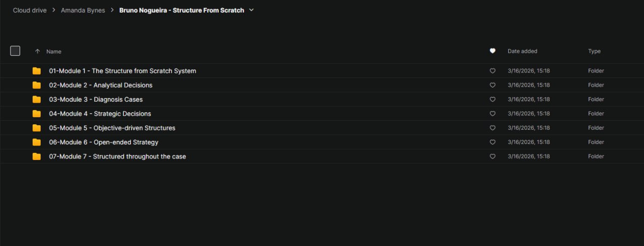644x246 pixels.
Task: Favorite the Module 2 Analytical Decisions folder
Action: click(x=493, y=85)
